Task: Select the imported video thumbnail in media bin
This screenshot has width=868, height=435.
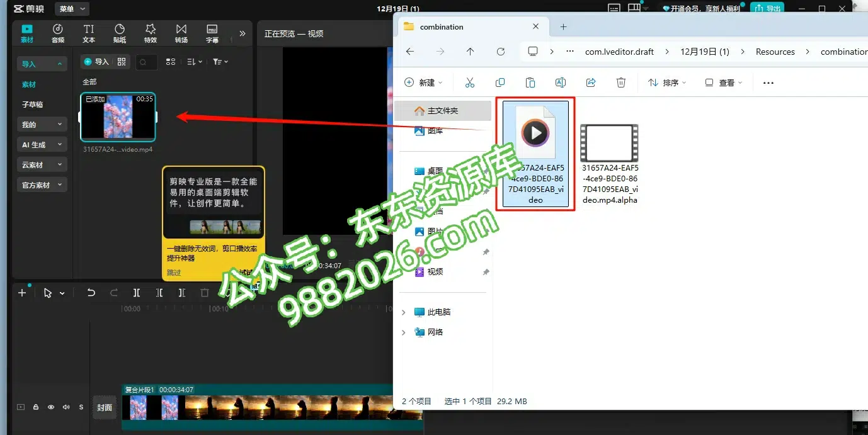Action: (118, 117)
